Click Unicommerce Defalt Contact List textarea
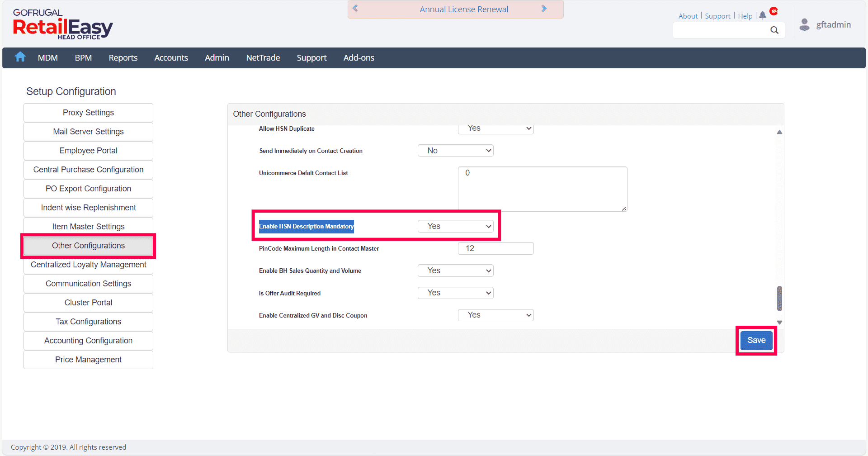 click(x=542, y=189)
